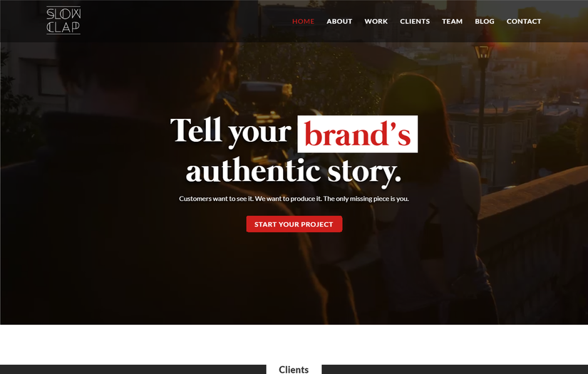Viewport: 588px width, 374px height.
Task: Select Clients in the top navigation
Action: pos(415,21)
